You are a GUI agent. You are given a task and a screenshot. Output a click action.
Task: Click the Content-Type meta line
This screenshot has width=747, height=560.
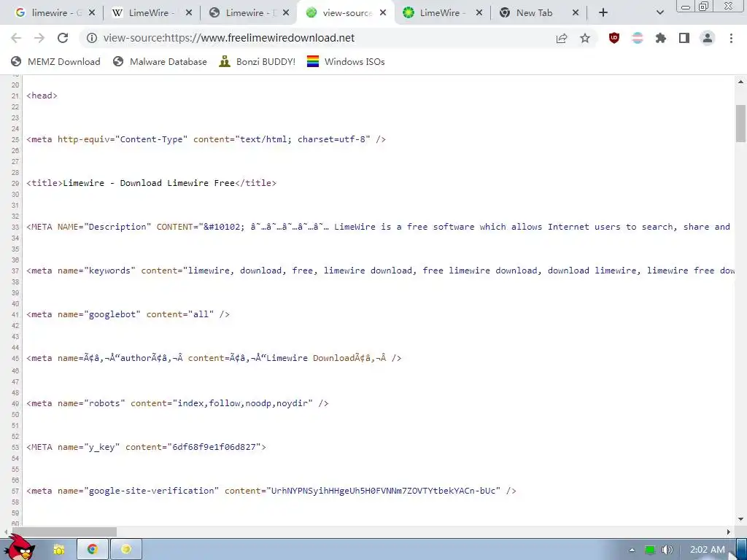pyautogui.click(x=206, y=139)
